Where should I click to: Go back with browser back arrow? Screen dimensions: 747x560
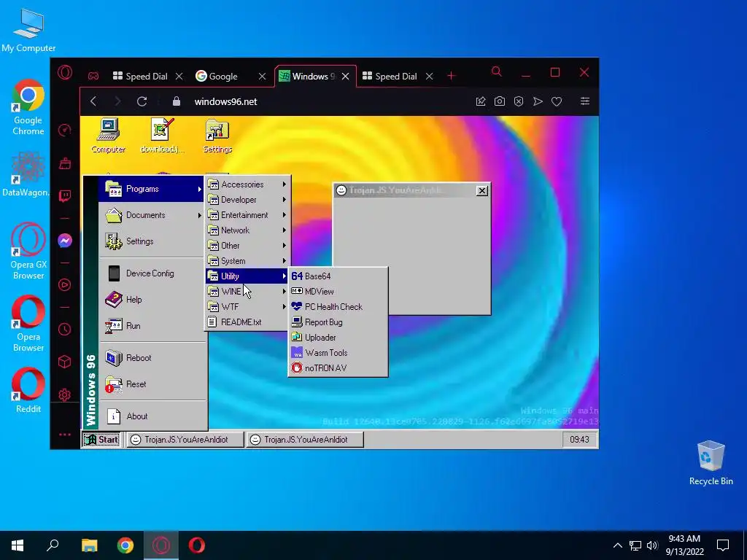(x=93, y=101)
